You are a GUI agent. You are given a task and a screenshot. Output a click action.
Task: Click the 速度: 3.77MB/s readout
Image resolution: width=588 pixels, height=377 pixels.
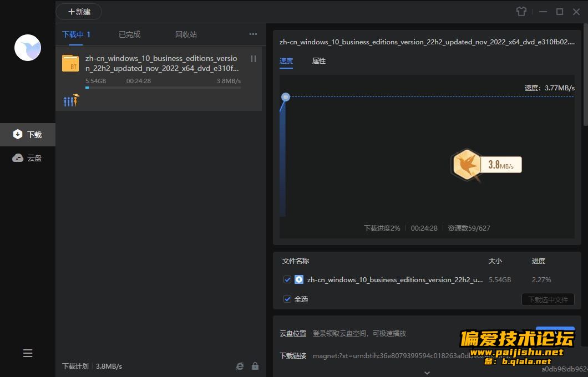coord(549,88)
